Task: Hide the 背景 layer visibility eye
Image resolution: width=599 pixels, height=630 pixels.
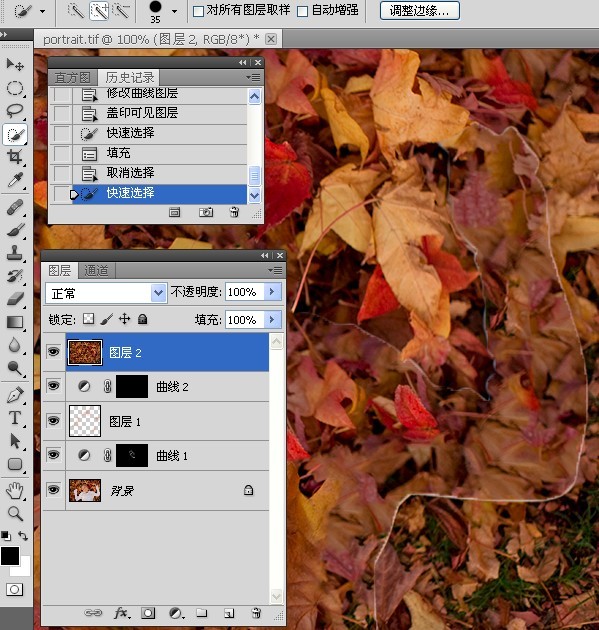Action: pyautogui.click(x=53, y=490)
